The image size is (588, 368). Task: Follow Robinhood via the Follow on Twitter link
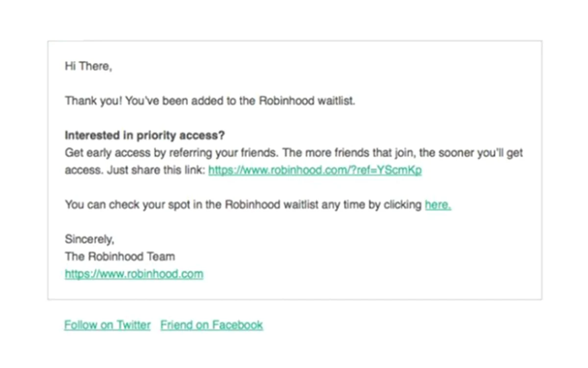107,325
